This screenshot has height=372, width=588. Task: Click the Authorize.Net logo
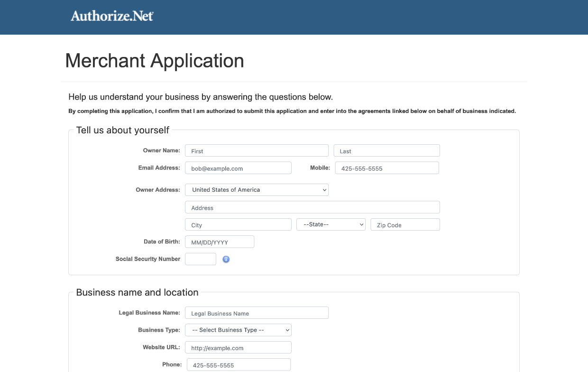pos(111,16)
